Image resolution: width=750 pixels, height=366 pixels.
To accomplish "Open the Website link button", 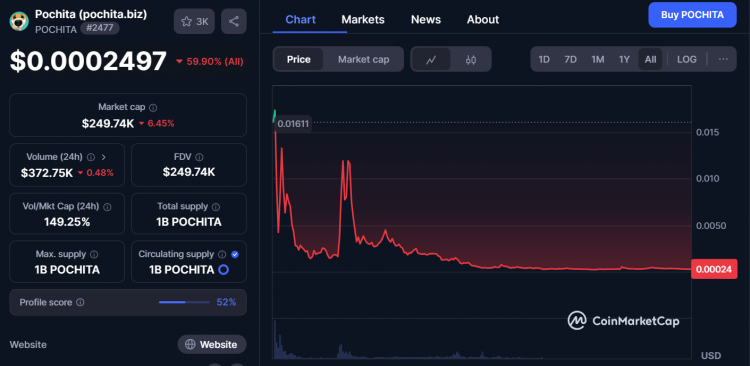I will tap(212, 344).
